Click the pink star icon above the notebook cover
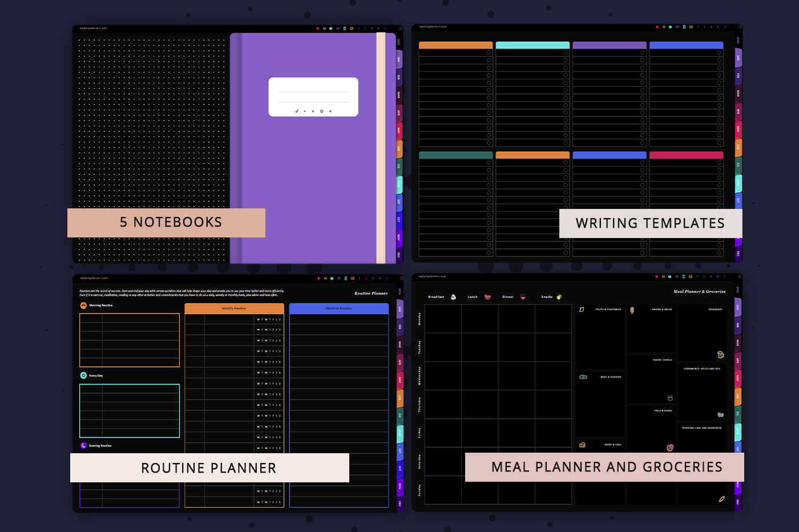The image size is (799, 532). tap(318, 29)
